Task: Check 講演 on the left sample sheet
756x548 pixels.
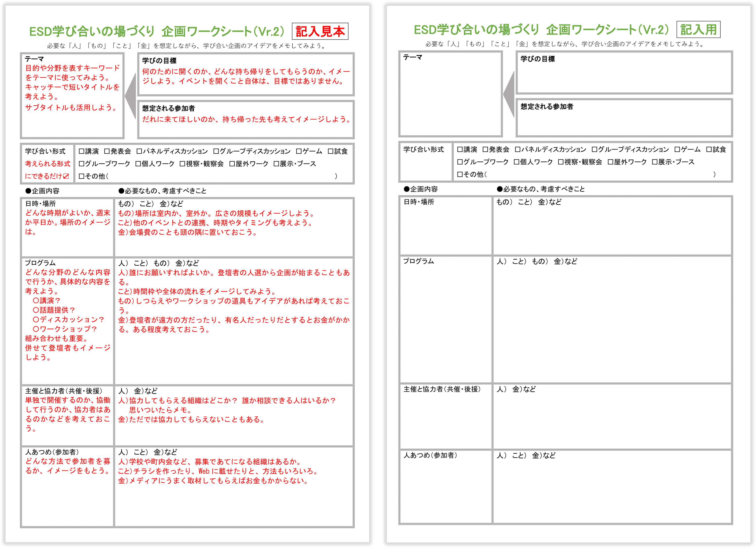Action: pos(81,151)
